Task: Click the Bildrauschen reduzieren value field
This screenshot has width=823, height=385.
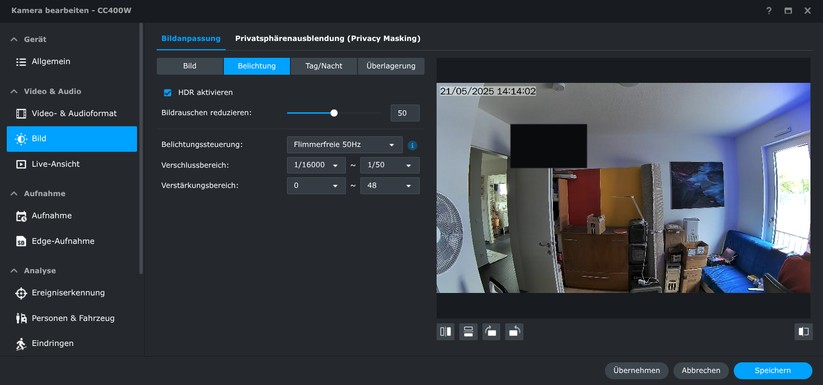Action: pos(405,113)
